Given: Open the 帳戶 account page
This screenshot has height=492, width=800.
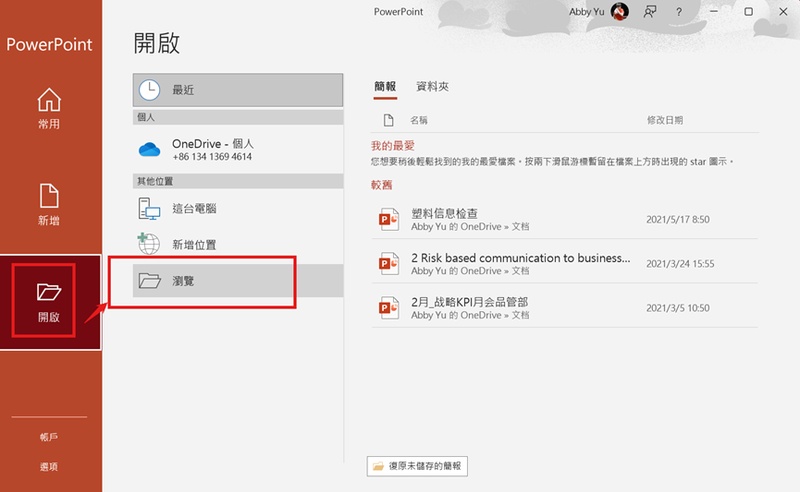Looking at the screenshot, I should click(x=49, y=437).
